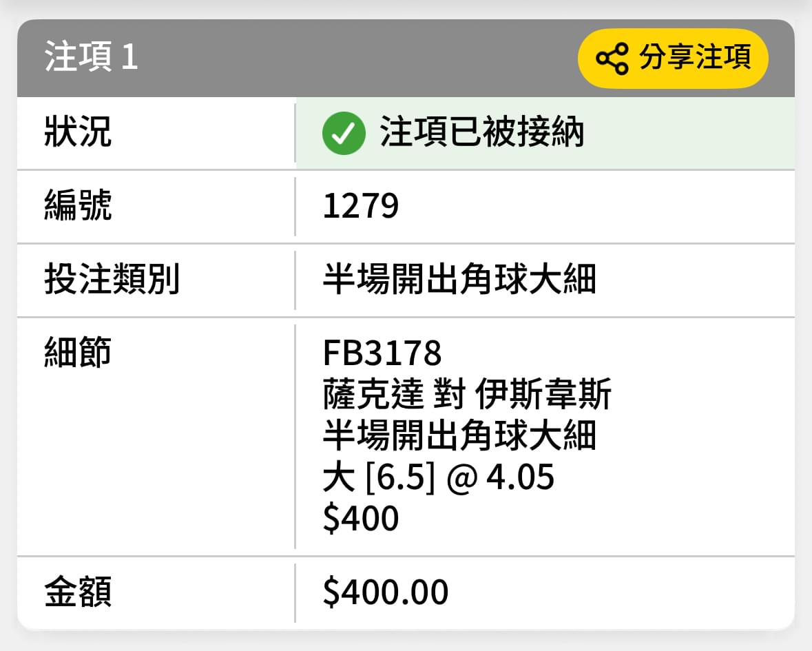
Task: Click the green checkmark status icon
Action: pos(344,133)
